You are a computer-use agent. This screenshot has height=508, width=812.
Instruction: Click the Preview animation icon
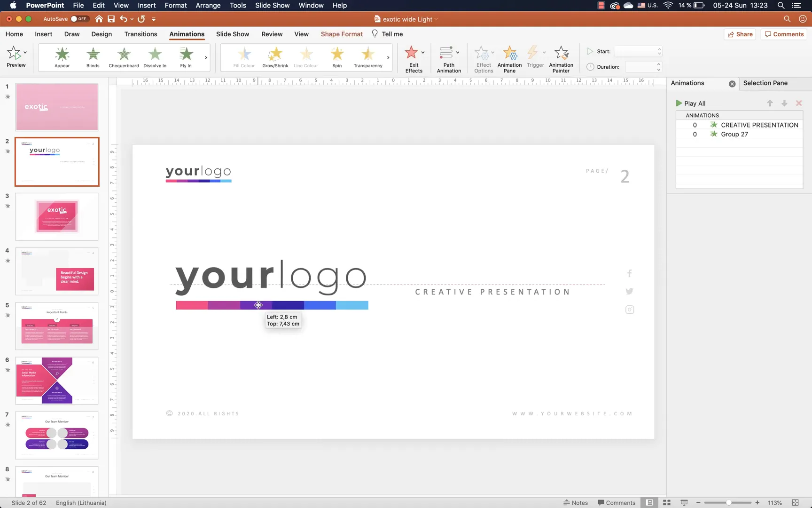click(16, 56)
